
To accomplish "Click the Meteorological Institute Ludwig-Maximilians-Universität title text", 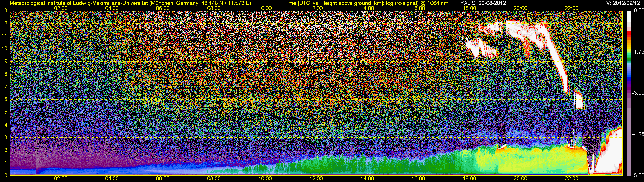I will click(131, 3).
